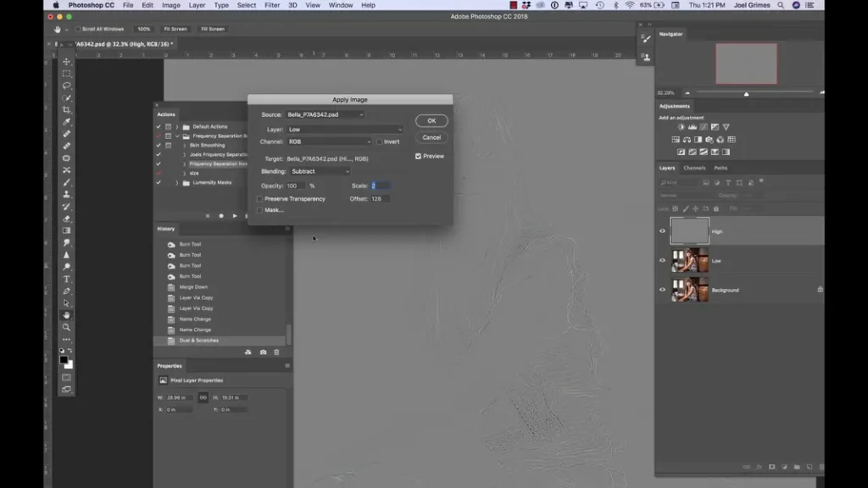Open the Source dropdown
This screenshot has height=488, width=868.
click(x=325, y=114)
